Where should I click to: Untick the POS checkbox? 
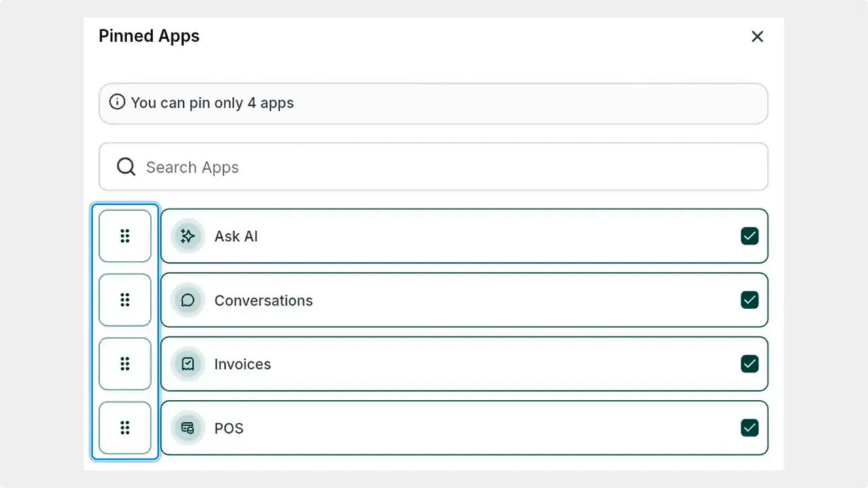point(749,428)
